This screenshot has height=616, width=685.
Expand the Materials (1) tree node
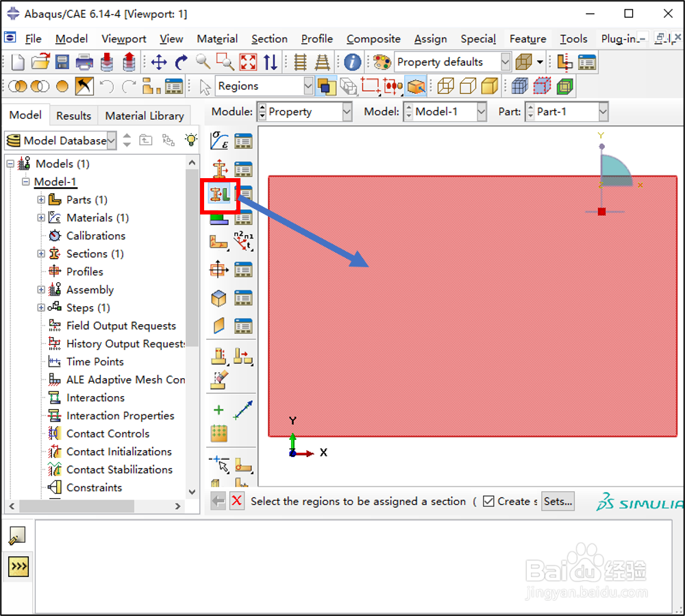click(41, 218)
